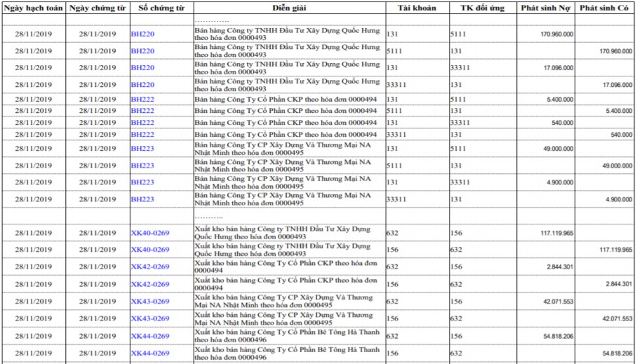Viewport: 637px width, 364px height.
Task: Open XK44-0269 link in the 54.818.206 credit row
Action: 150,353
